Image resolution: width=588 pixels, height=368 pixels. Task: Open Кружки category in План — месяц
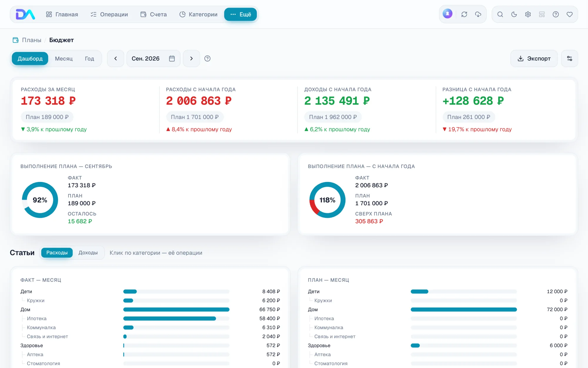coord(323,301)
